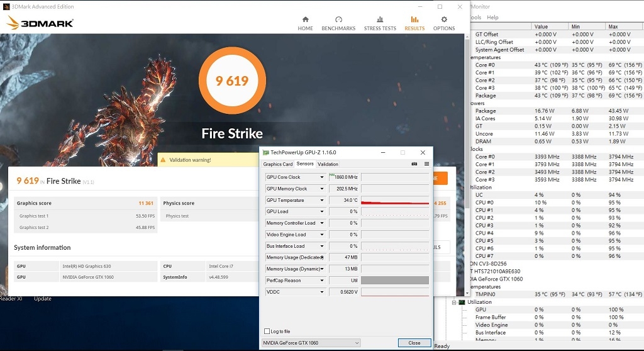
Task: Select System Agent Offset row
Action: [557, 50]
